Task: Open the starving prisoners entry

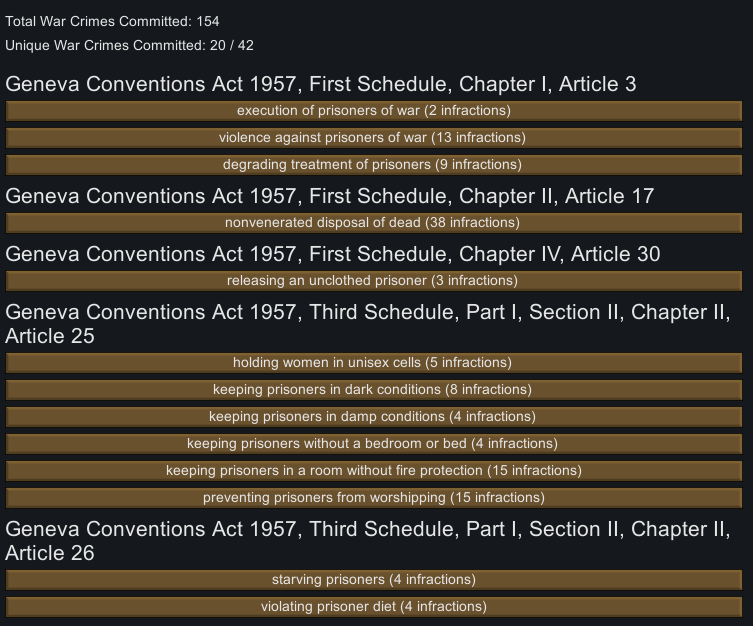Action: coord(374,580)
